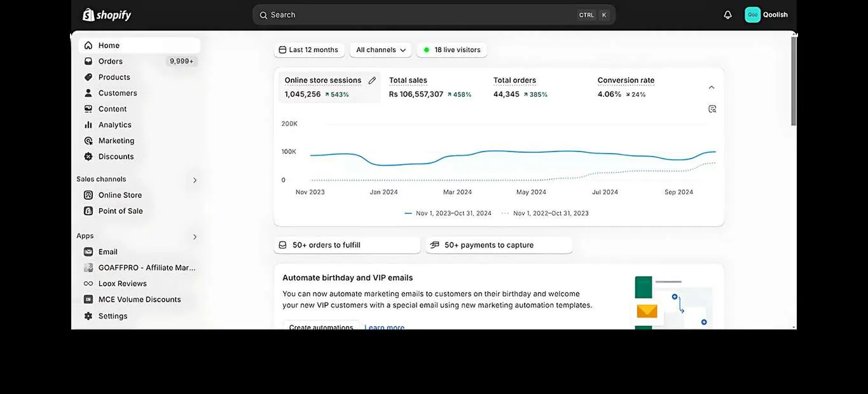Viewport: 868px width, 394px height.
Task: Open Products in the sidebar
Action: [x=139, y=77]
